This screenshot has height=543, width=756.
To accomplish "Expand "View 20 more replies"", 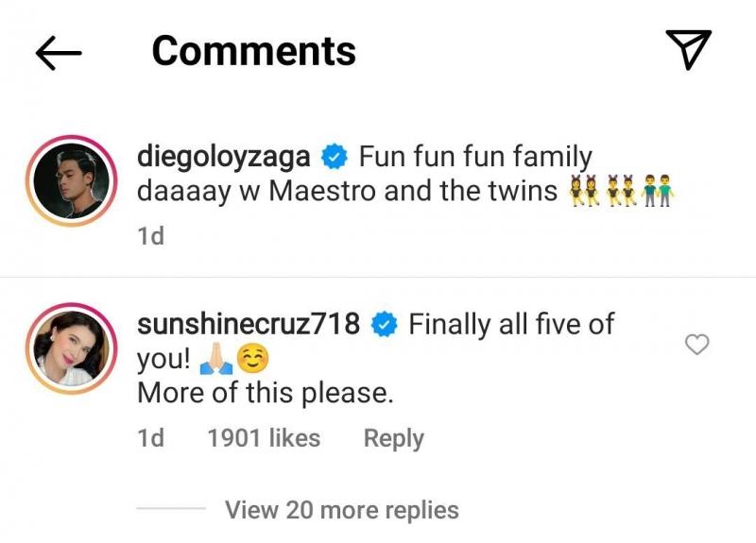I will 341,510.
